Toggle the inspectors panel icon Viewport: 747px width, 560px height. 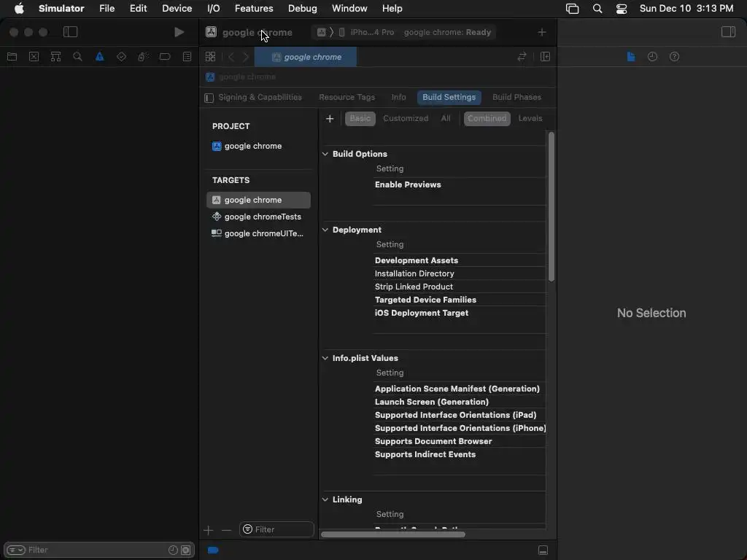coord(729,32)
